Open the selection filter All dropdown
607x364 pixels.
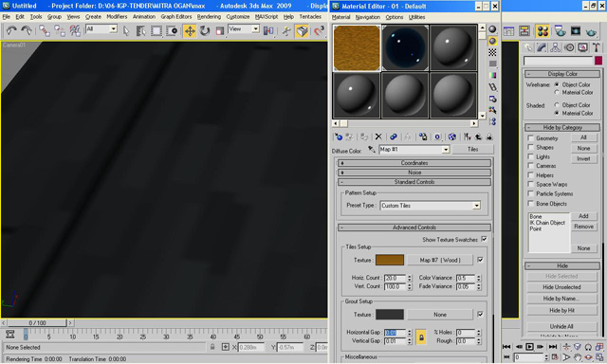(113, 28)
